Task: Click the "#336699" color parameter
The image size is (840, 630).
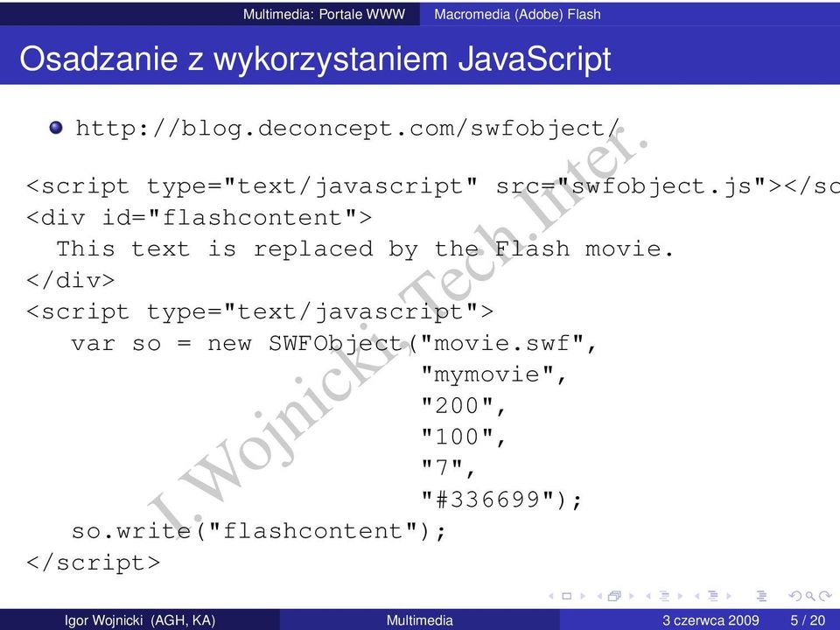Action: (500, 500)
